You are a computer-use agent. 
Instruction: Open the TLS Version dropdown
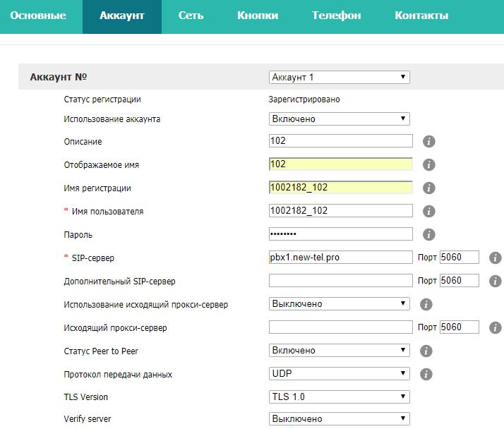click(x=339, y=397)
